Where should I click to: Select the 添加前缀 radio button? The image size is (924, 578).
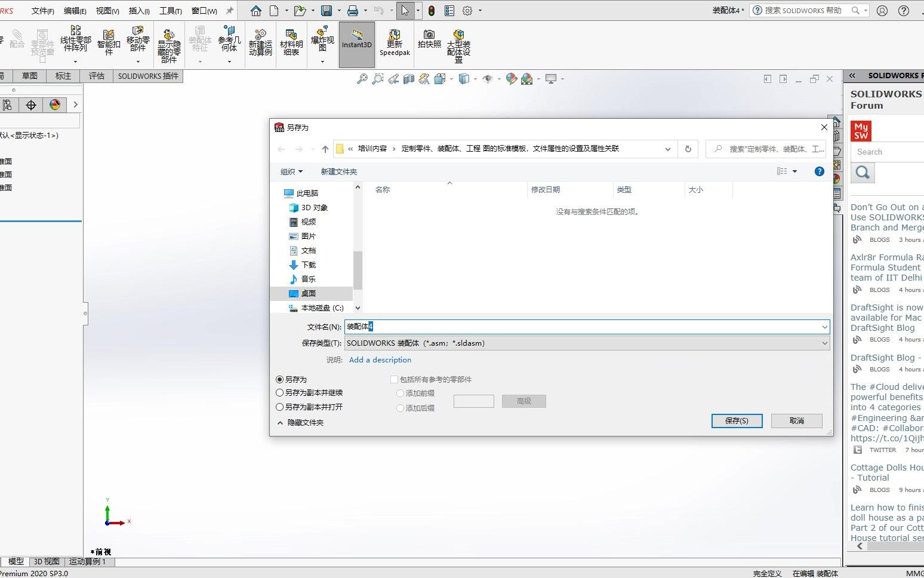point(401,393)
